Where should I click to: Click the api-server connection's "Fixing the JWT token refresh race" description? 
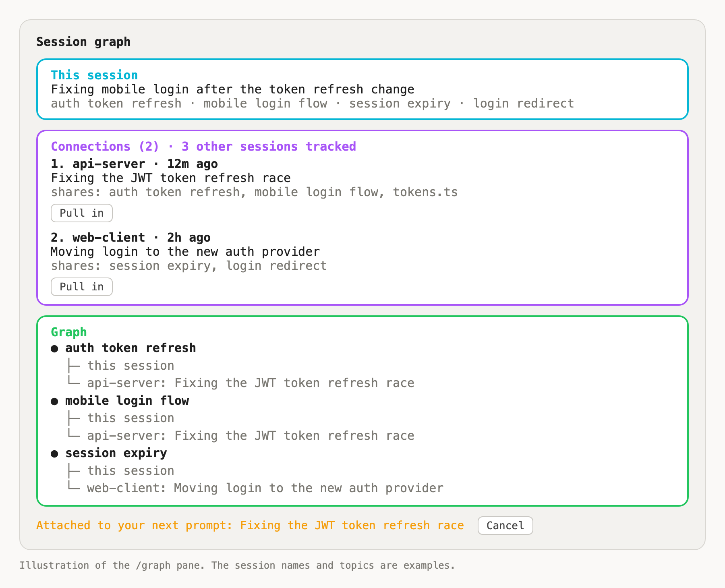tap(171, 178)
